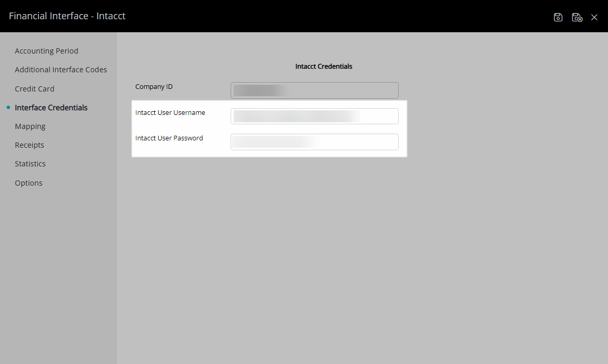Show the Options section
608x364 pixels.
29,183
